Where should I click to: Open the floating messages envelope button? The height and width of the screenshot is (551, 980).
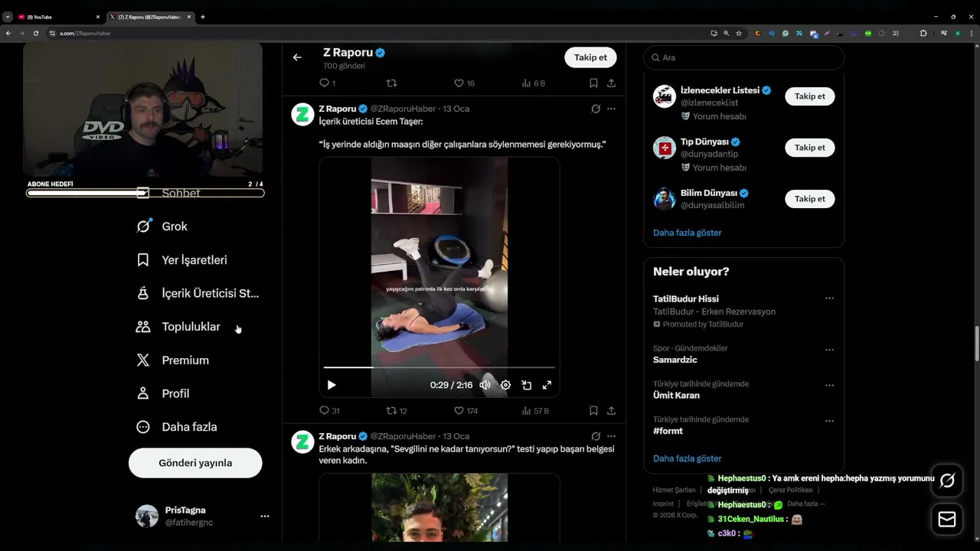947,520
